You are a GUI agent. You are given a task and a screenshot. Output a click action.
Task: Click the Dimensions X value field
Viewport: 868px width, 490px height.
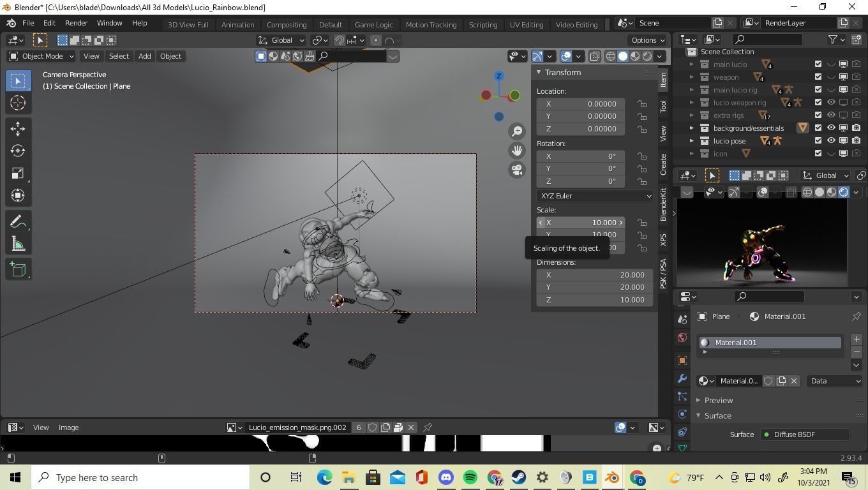point(595,275)
